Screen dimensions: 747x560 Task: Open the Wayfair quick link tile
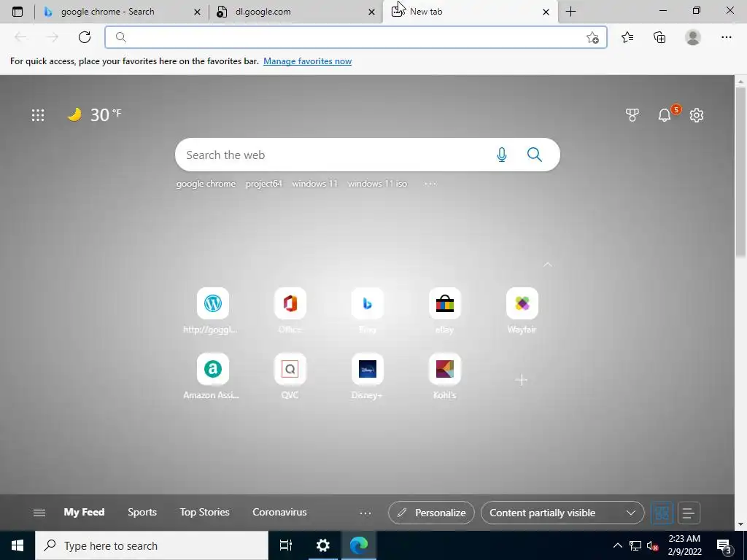tap(522, 303)
